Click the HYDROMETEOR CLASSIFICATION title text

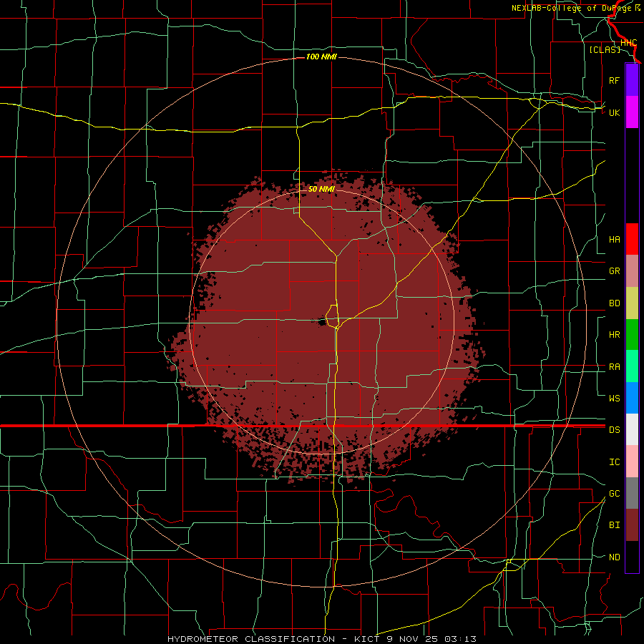251,639
